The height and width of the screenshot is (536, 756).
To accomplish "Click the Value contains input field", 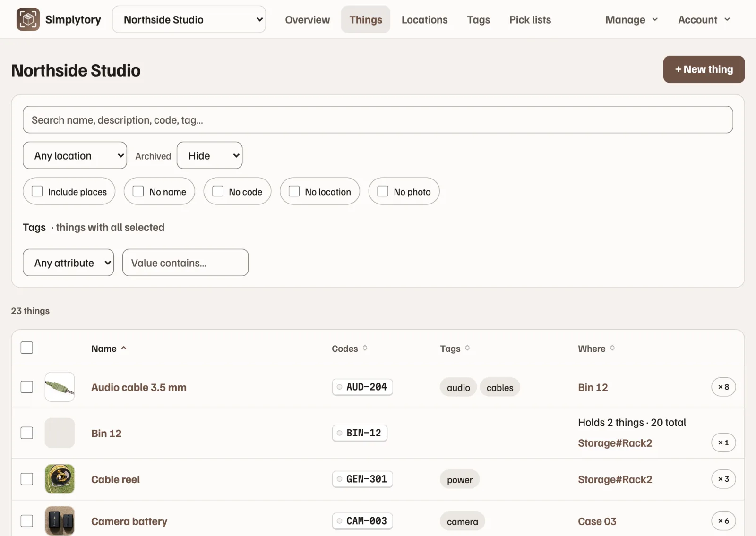I will pos(186,263).
